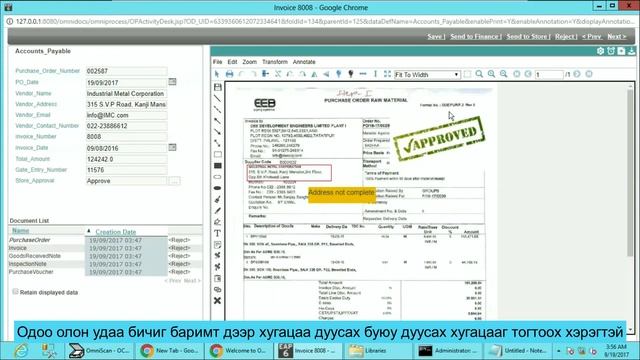Select the hollow ellipse annotation tool
The width and height of the screenshot is (640, 360).
[x=218, y=177]
